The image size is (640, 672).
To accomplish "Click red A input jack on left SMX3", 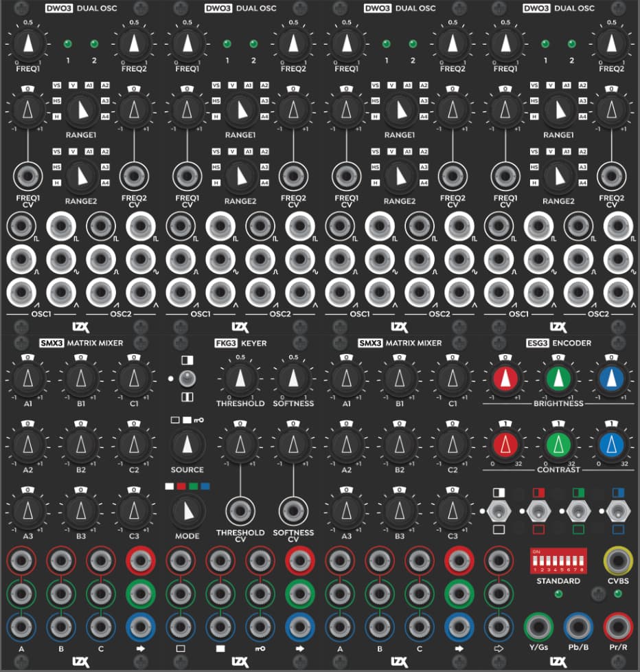I will click(x=21, y=561).
